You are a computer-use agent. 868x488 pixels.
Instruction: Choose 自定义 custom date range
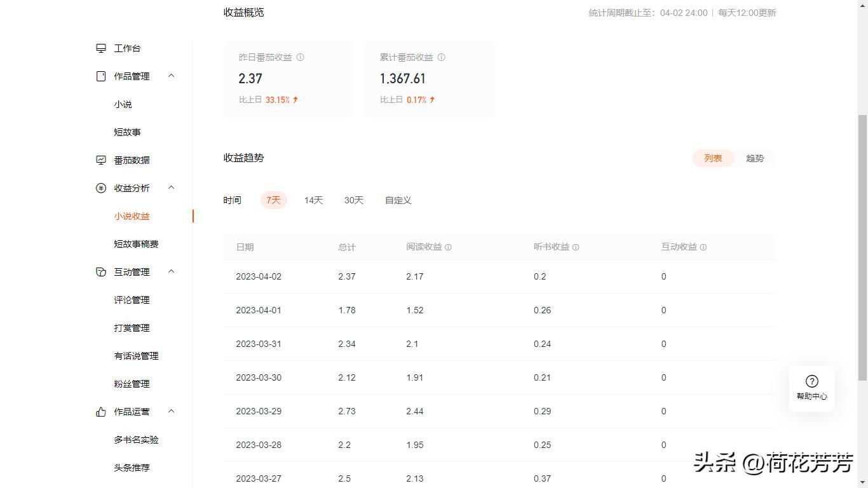coord(398,200)
